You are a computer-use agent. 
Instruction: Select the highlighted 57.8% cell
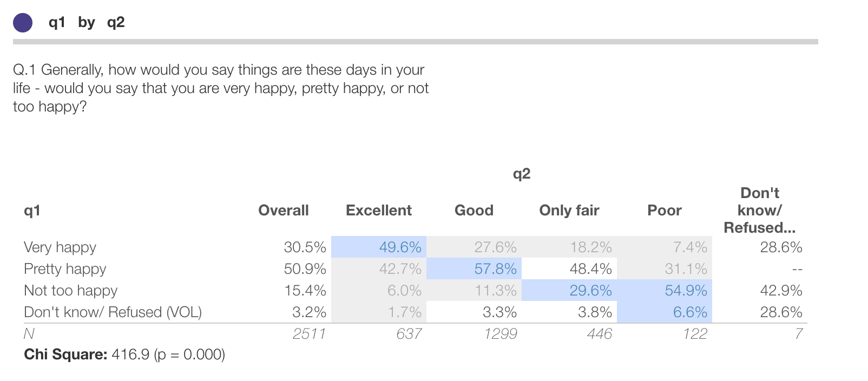[495, 269]
